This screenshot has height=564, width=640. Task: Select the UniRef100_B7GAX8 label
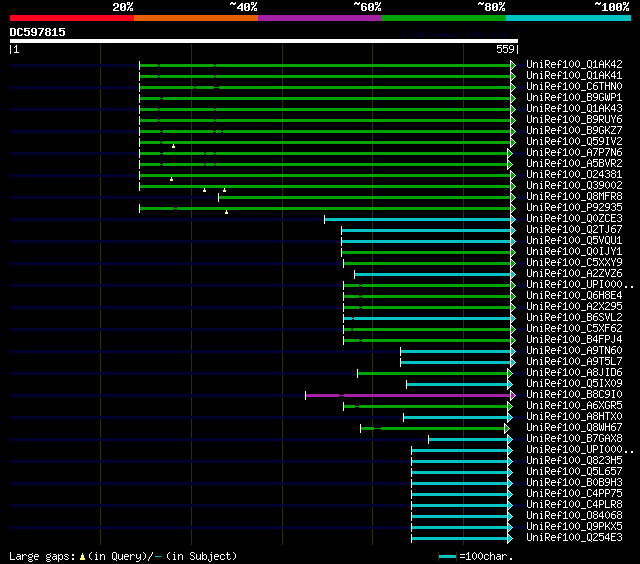[x=574, y=439]
